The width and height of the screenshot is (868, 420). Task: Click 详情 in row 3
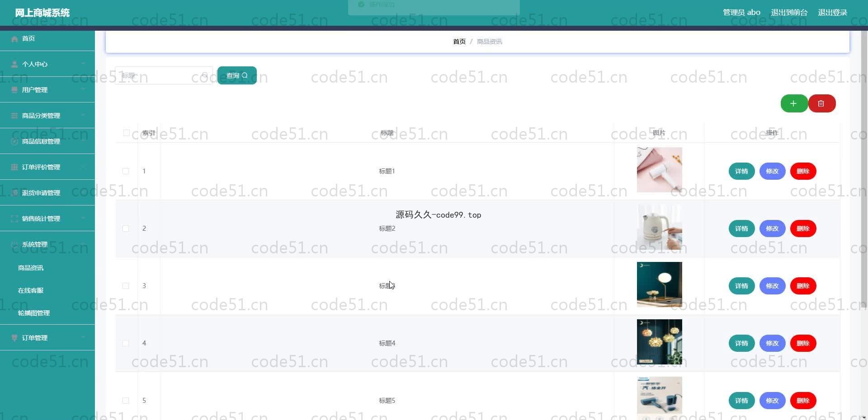741,286
